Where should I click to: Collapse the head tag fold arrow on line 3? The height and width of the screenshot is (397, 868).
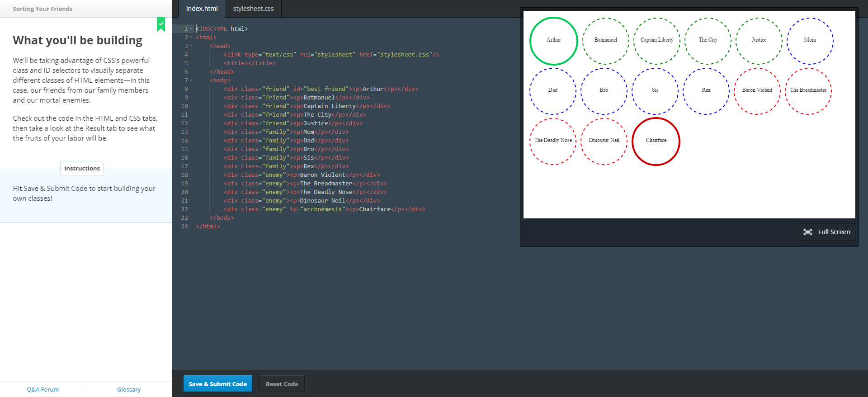191,46
